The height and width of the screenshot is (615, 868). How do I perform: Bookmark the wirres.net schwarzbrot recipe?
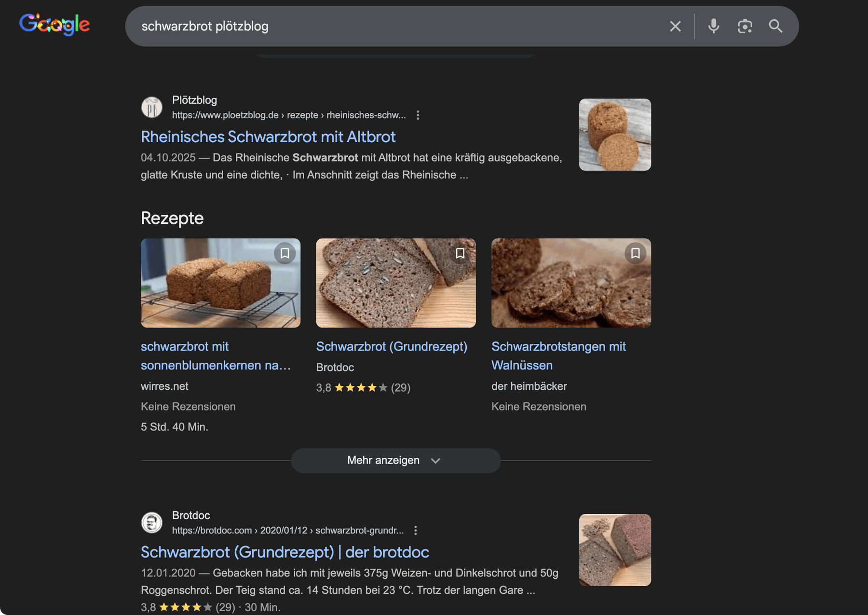(285, 253)
